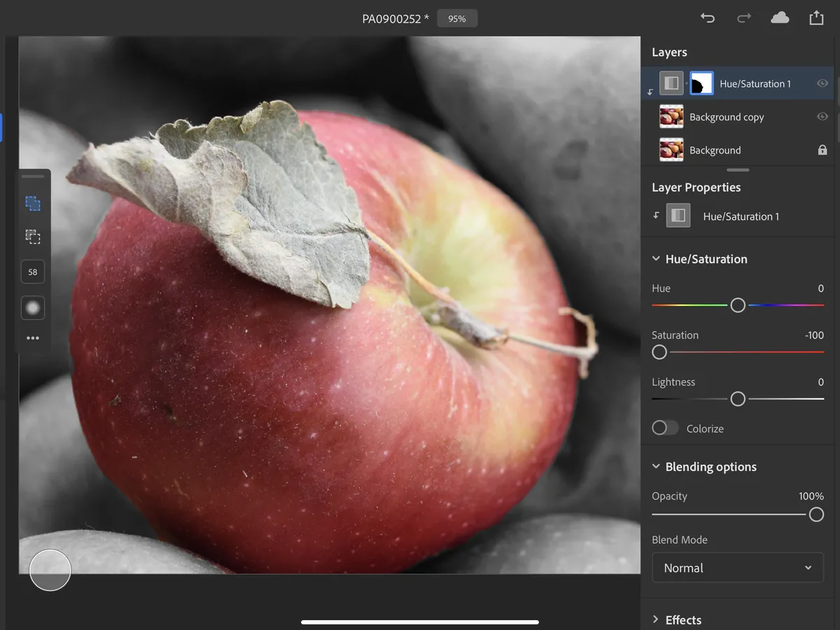Screen dimensions: 840x630
Task: Hide the Hue/Saturation 1 layer
Action: (822, 83)
